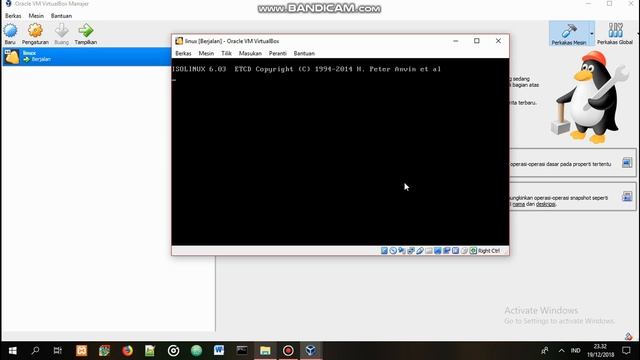Viewport: 640px width, 360px height.
Task: Click audio indicator icon in VM status bar
Action: [x=402, y=251]
